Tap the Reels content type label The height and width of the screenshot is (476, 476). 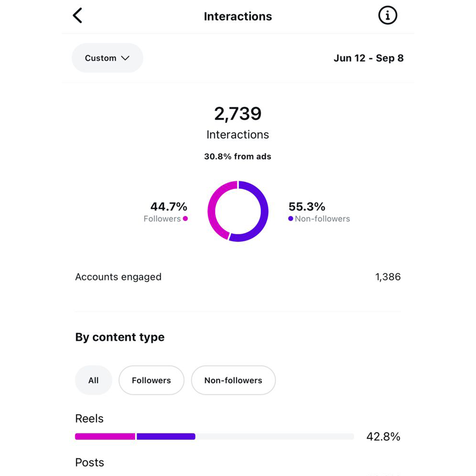tap(89, 418)
